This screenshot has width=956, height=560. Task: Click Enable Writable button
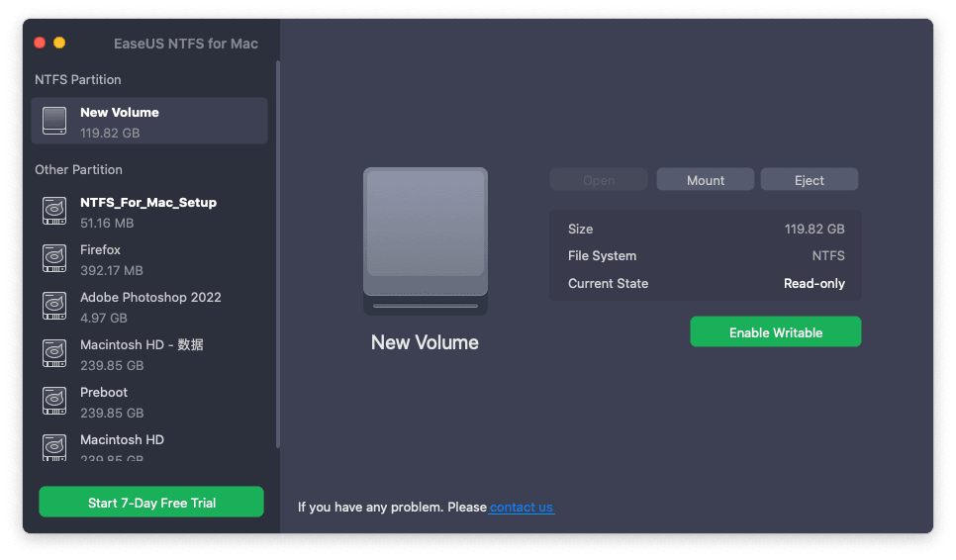(x=776, y=332)
